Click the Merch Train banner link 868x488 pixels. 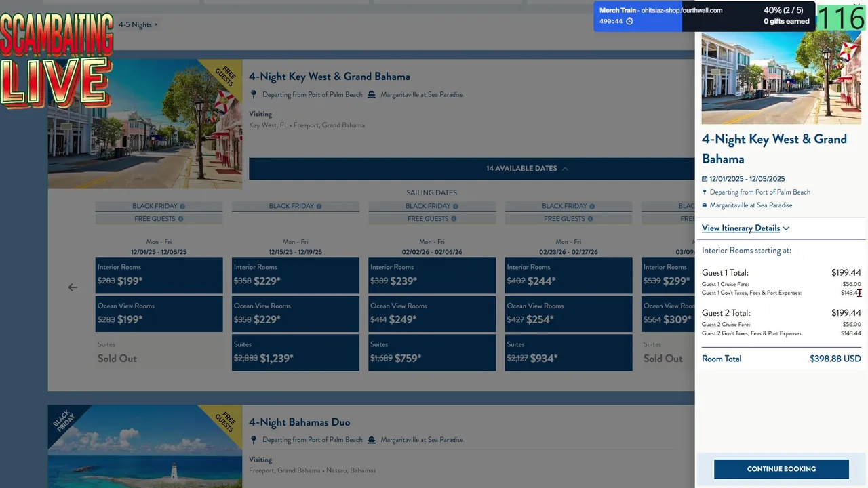coord(661,10)
